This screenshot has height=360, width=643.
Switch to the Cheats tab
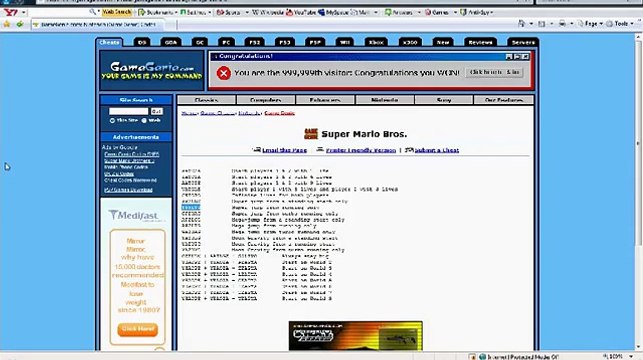tap(109, 42)
